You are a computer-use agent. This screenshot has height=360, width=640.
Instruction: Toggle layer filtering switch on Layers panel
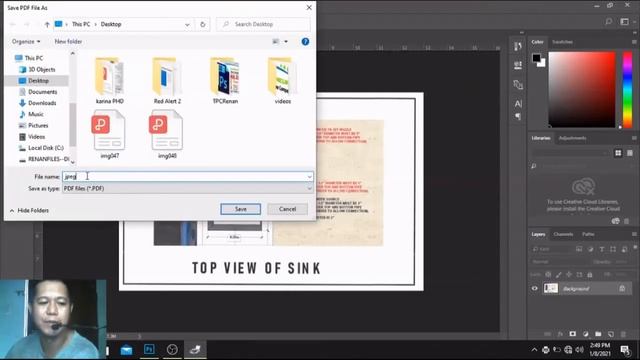(x=635, y=247)
